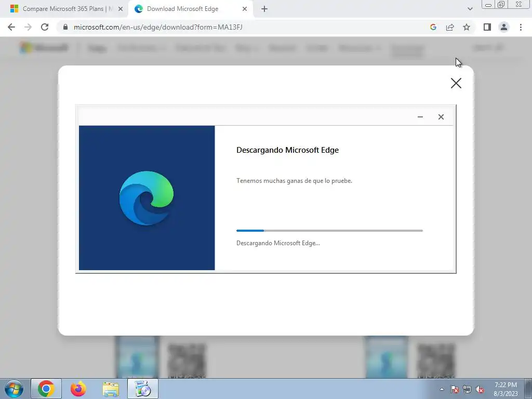Open a new browser tab
The image size is (532, 399).
[x=264, y=9]
